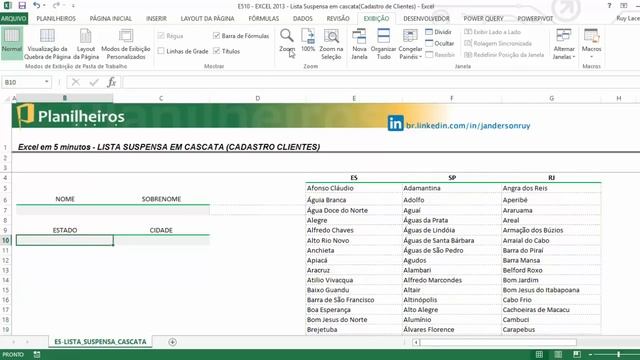Open DESENVOLVEDOR ribbon tab
640x360 pixels.
[426, 19]
